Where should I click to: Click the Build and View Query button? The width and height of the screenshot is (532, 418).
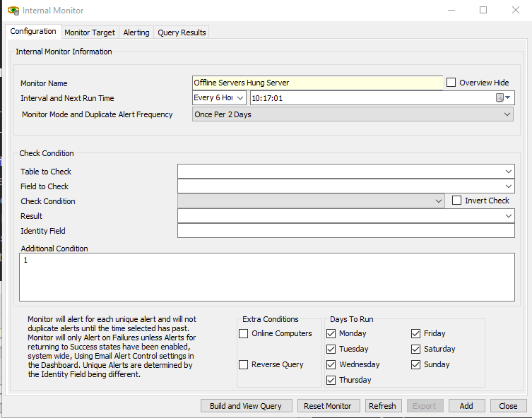[245, 406]
